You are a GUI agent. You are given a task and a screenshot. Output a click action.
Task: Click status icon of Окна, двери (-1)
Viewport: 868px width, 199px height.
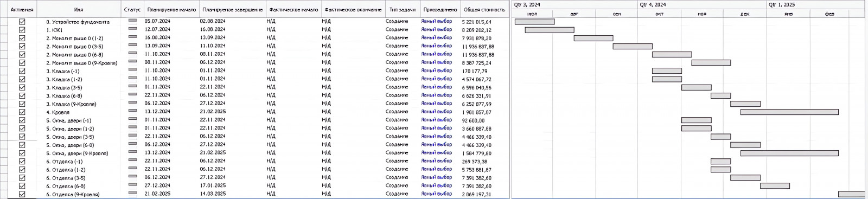[x=132, y=119]
